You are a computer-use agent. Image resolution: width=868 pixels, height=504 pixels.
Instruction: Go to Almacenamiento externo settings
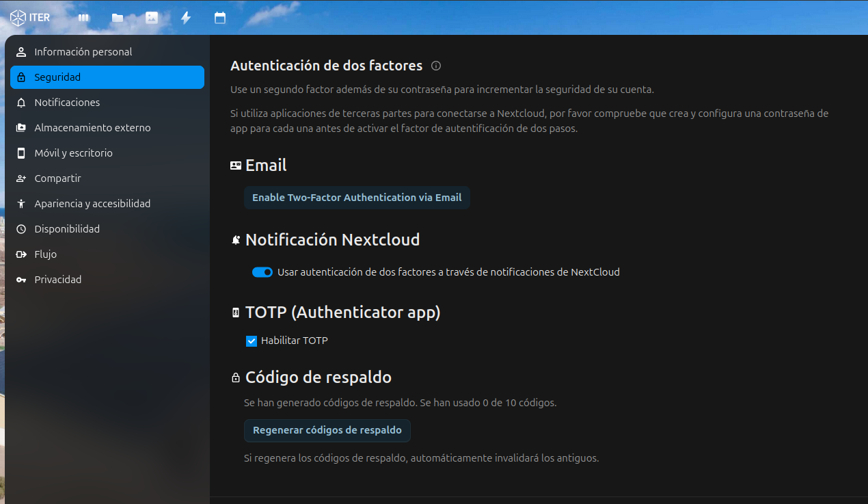(x=92, y=128)
